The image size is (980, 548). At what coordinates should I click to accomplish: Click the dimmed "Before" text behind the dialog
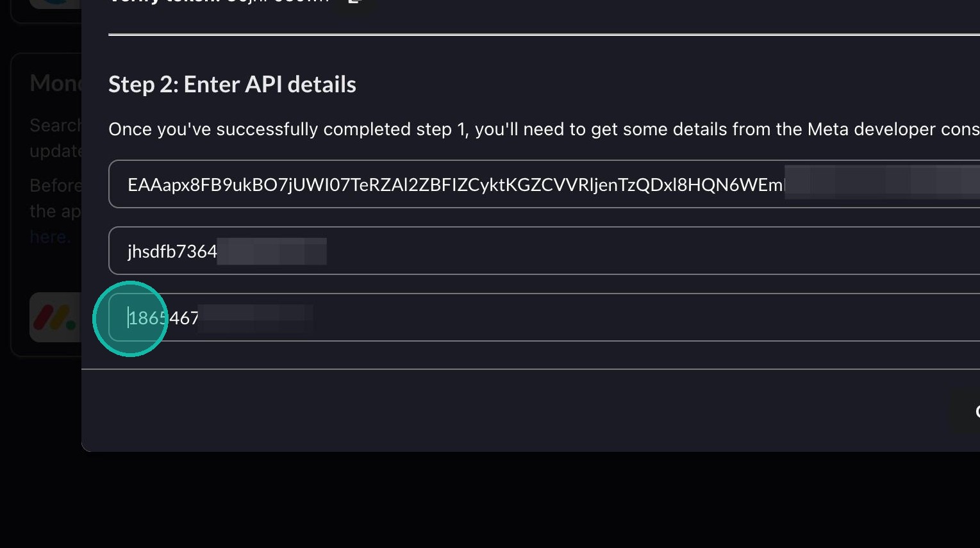[55, 185]
